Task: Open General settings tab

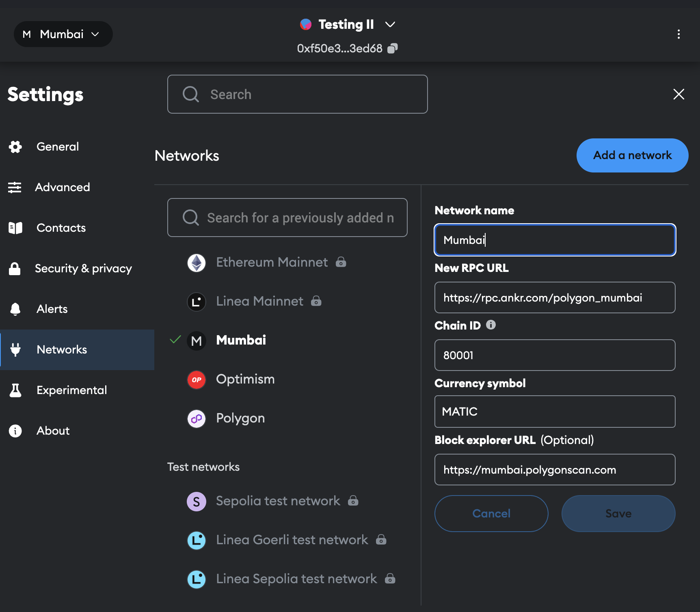Action: [x=77, y=147]
